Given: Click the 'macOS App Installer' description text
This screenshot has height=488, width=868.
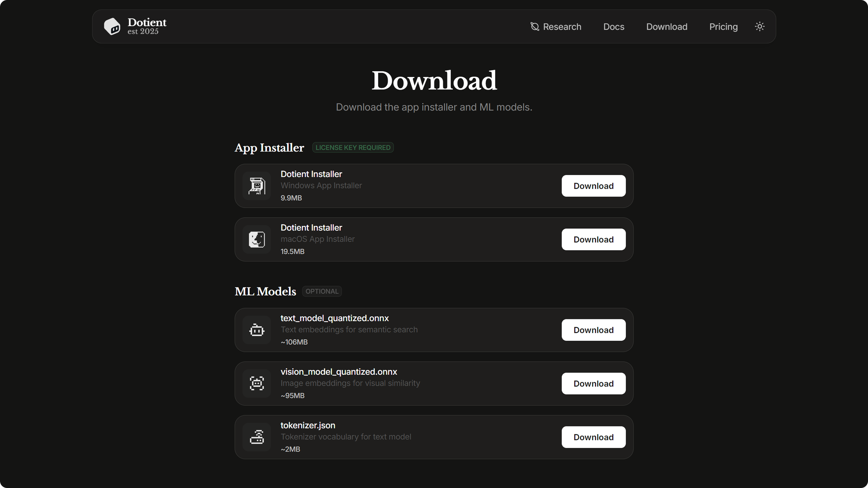Looking at the screenshot, I should [317, 239].
